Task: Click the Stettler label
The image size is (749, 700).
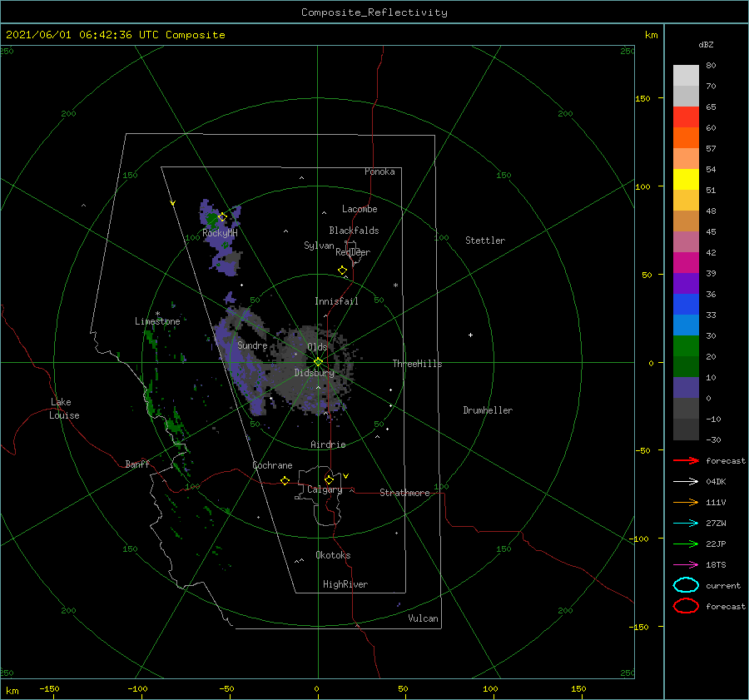Action: point(485,241)
